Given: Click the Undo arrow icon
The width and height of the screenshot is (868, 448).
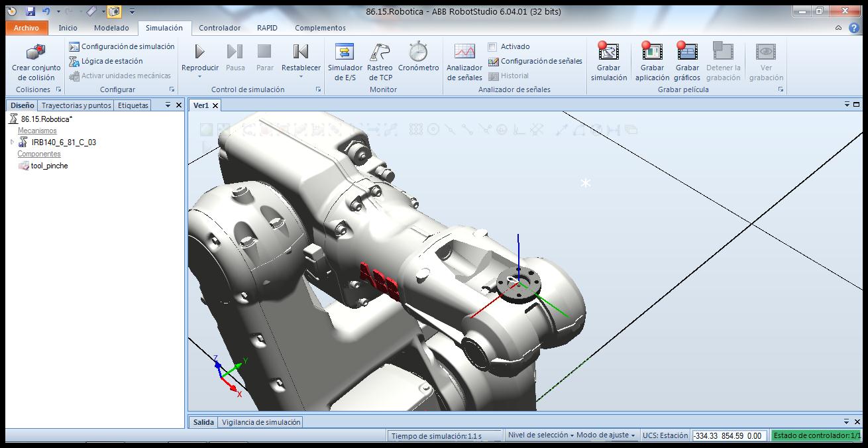Looking at the screenshot, I should click(x=46, y=11).
